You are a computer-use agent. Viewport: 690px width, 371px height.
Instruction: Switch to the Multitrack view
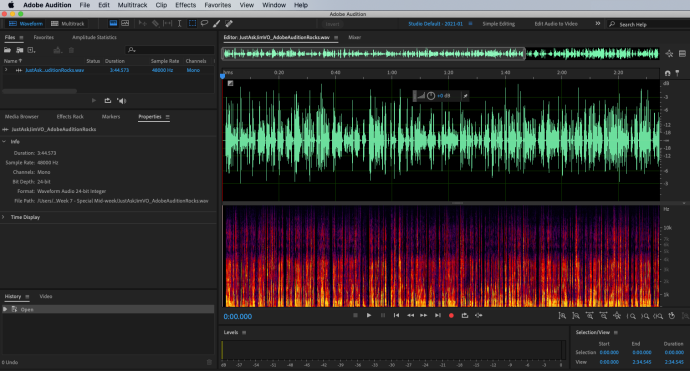(68, 23)
